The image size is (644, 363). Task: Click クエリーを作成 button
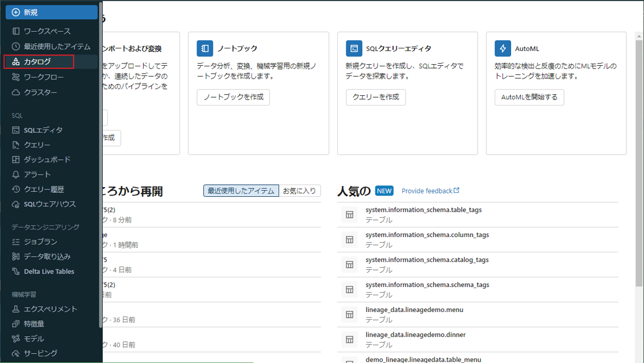[x=375, y=97]
